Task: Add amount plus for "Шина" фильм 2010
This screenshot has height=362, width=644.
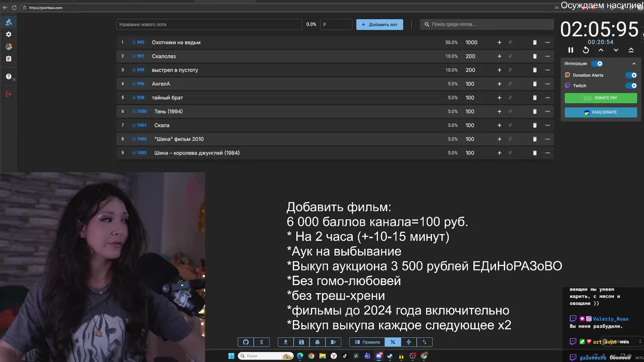Action: (x=499, y=139)
